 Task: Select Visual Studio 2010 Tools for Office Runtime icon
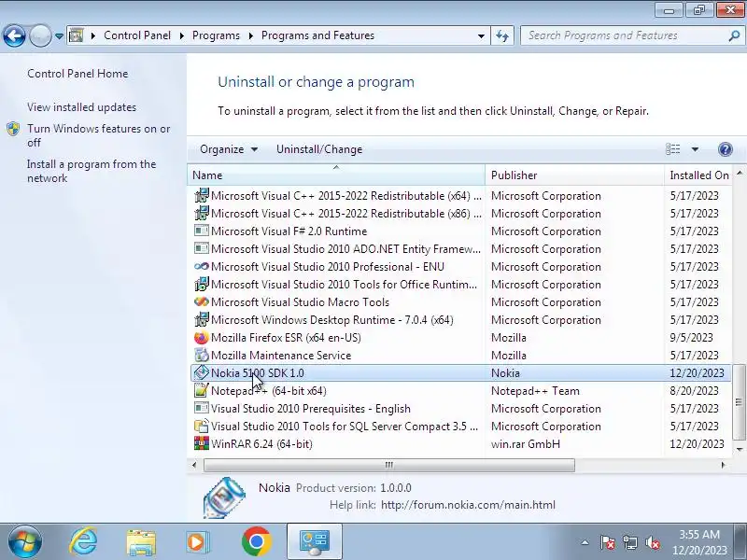pyautogui.click(x=202, y=285)
